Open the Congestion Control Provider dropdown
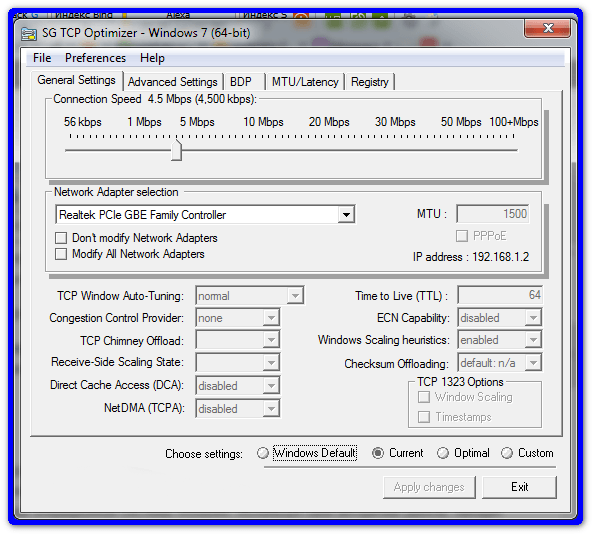This screenshot has width=592, height=534. (x=271, y=318)
